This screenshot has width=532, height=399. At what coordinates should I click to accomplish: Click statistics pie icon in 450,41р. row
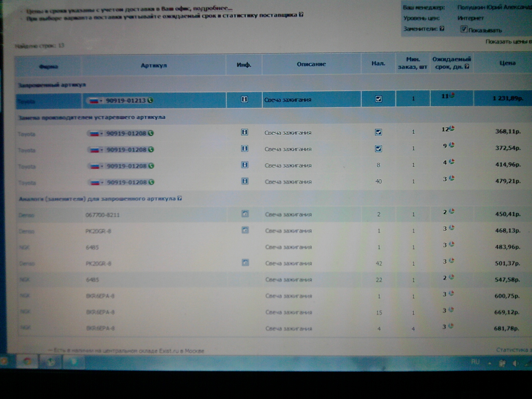pos(452,211)
